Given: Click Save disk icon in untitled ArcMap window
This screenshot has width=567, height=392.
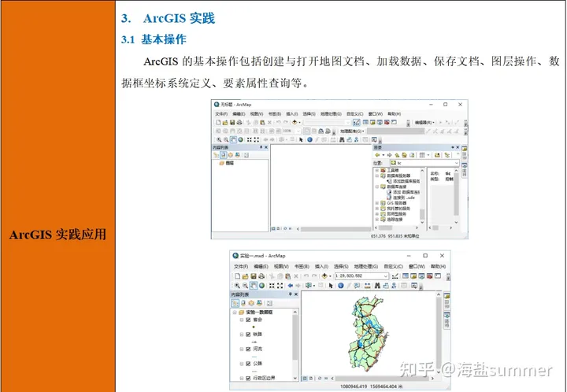Looking at the screenshot, I should coord(232,123).
